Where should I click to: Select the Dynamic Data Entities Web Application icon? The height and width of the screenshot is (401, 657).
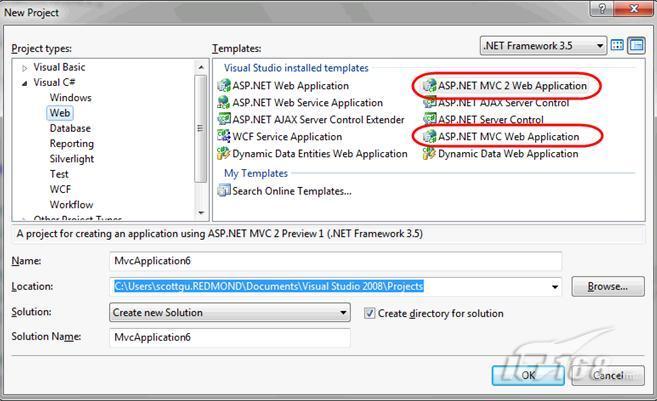[224, 153]
